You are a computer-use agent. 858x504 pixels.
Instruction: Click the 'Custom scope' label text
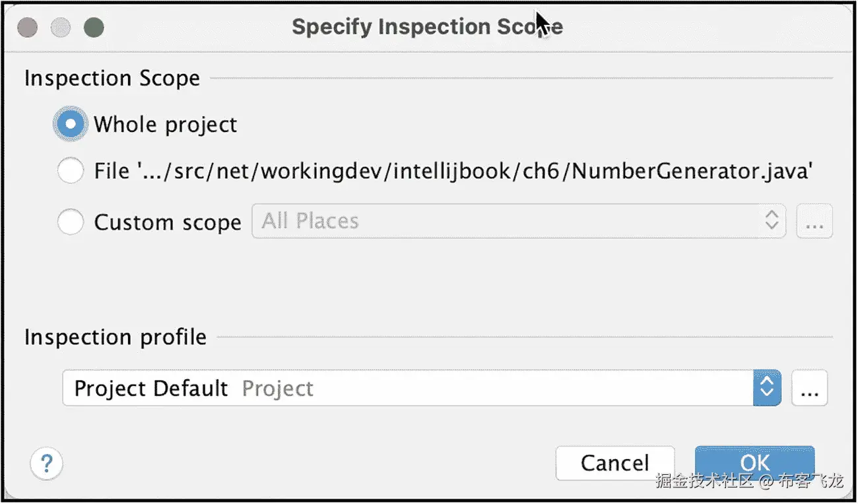pos(168,222)
